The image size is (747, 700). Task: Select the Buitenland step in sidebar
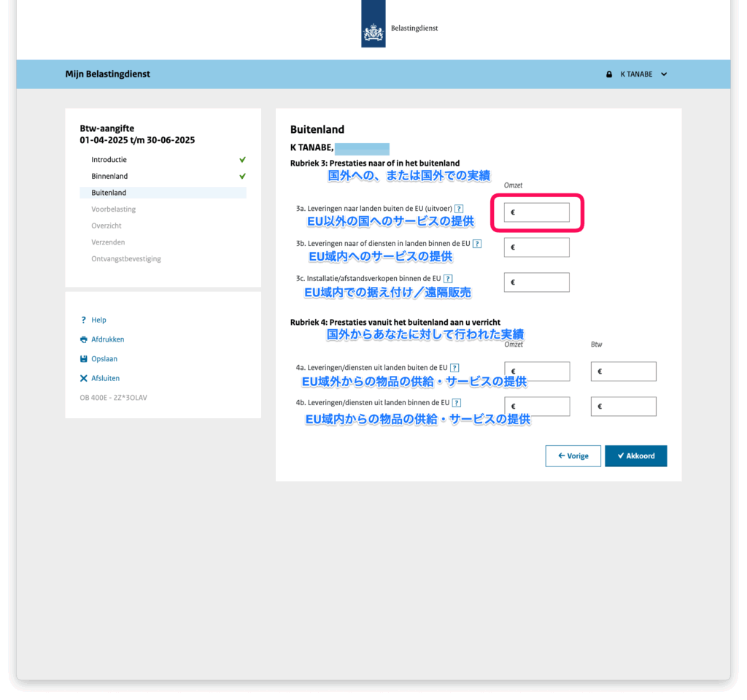109,193
